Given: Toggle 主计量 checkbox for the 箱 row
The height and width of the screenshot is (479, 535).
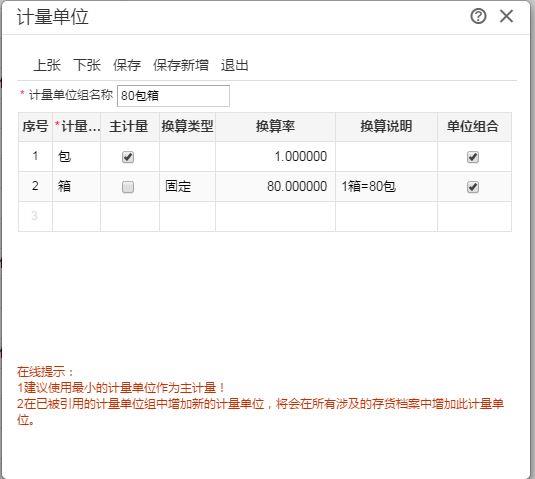Looking at the screenshot, I should point(128,187).
